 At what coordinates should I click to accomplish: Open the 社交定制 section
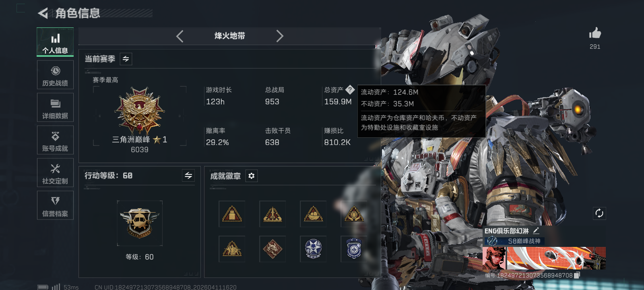55,173
